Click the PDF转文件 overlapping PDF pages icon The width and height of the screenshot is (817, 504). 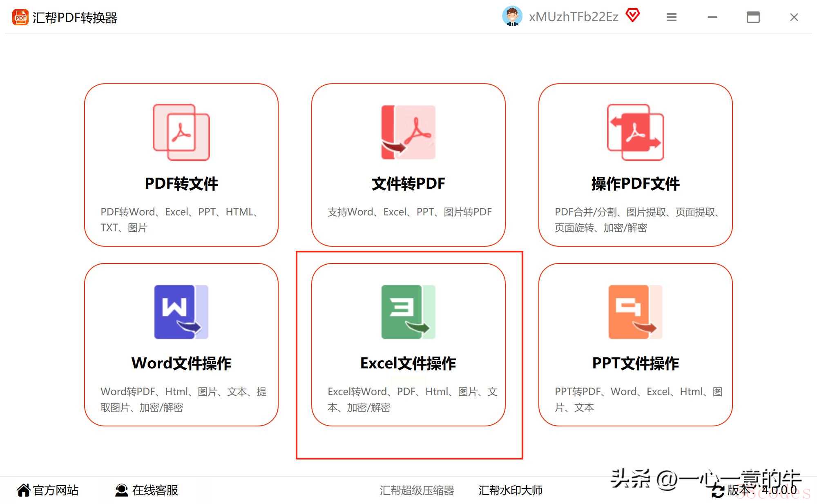click(x=181, y=132)
